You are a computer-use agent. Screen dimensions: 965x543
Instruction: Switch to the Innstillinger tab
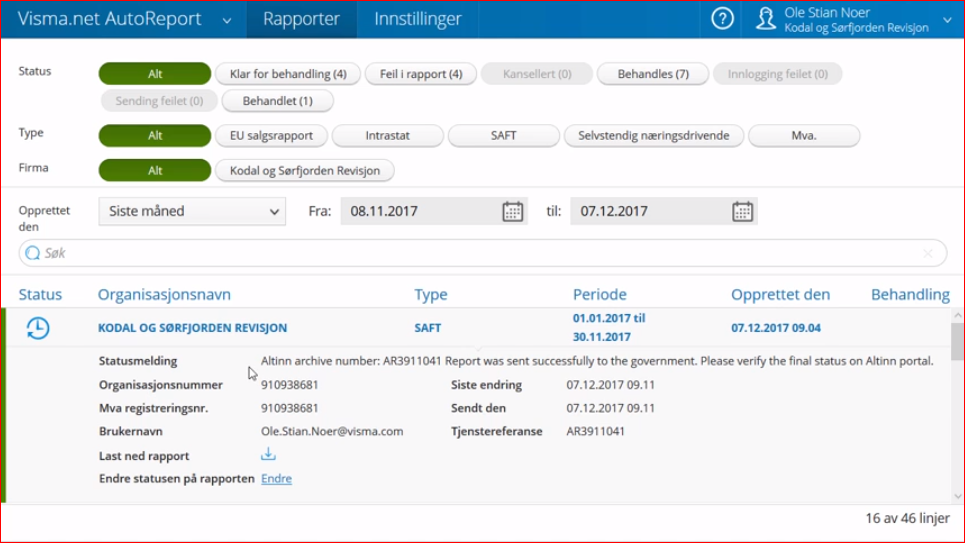point(418,19)
